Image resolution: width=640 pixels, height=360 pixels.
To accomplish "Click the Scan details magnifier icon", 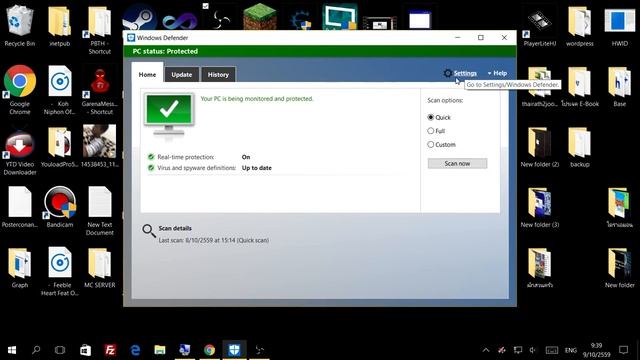I will tap(149, 231).
